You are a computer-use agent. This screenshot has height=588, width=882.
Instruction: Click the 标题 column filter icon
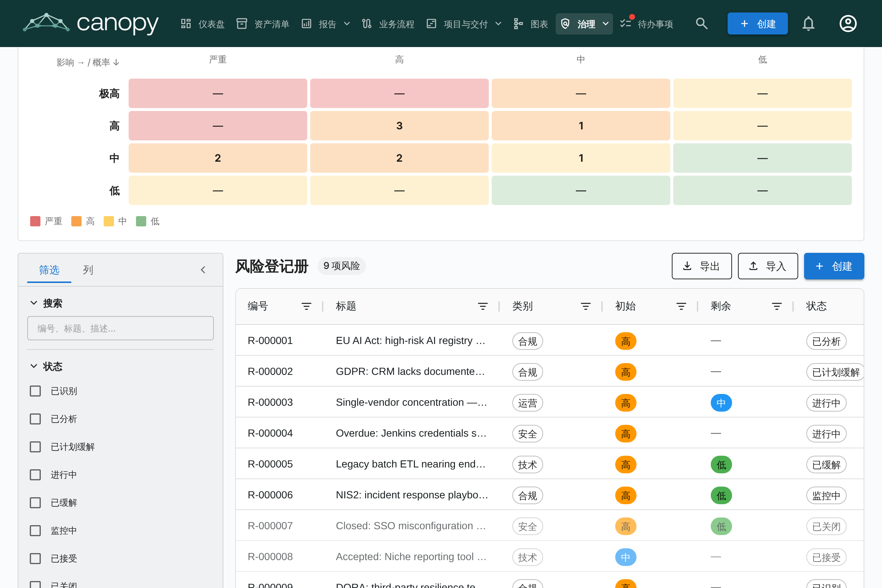tap(483, 306)
